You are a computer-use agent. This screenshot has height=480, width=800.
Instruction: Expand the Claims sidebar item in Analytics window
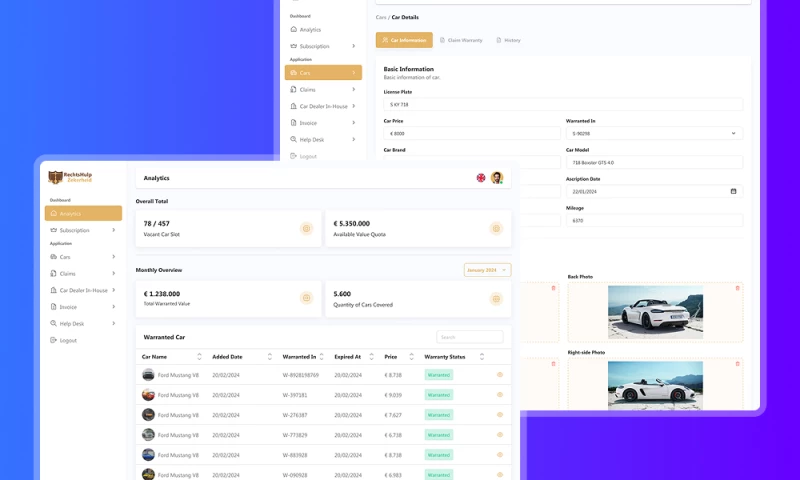click(x=83, y=273)
